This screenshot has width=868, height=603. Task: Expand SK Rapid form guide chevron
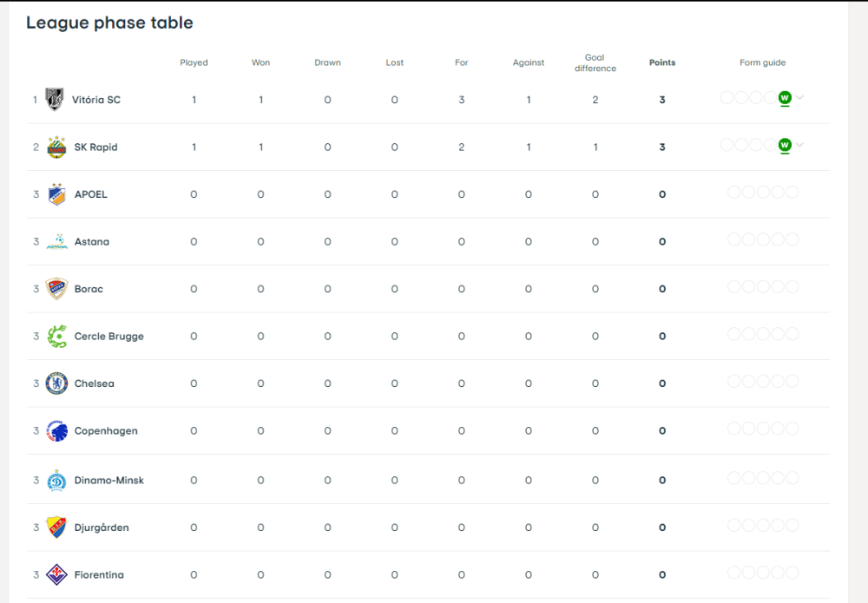pos(800,145)
